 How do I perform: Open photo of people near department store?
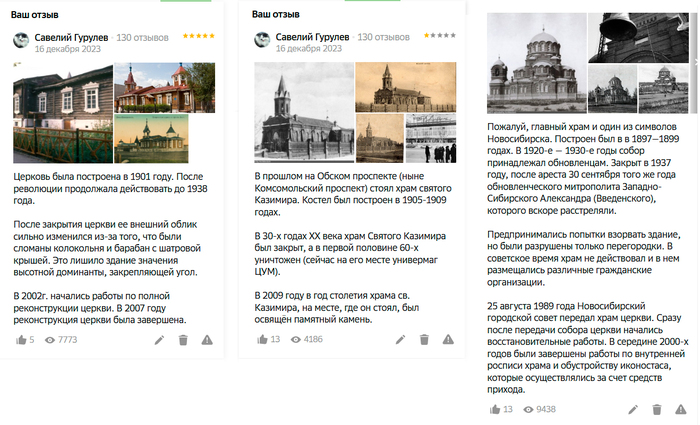click(x=431, y=138)
